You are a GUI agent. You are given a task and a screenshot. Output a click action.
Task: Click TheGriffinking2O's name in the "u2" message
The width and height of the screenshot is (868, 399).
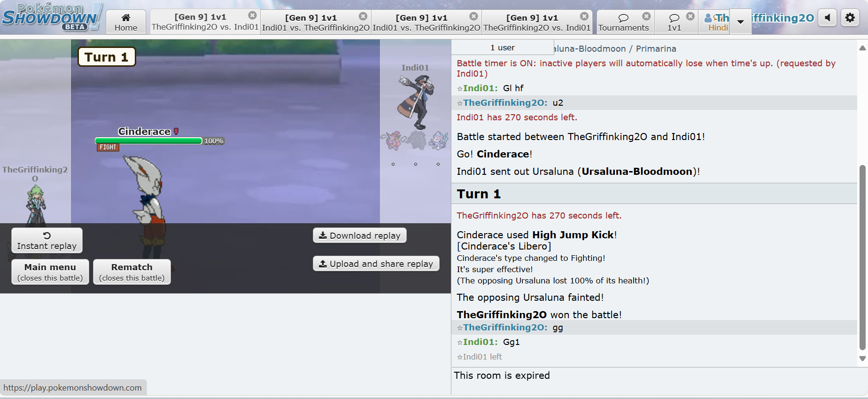(x=505, y=102)
